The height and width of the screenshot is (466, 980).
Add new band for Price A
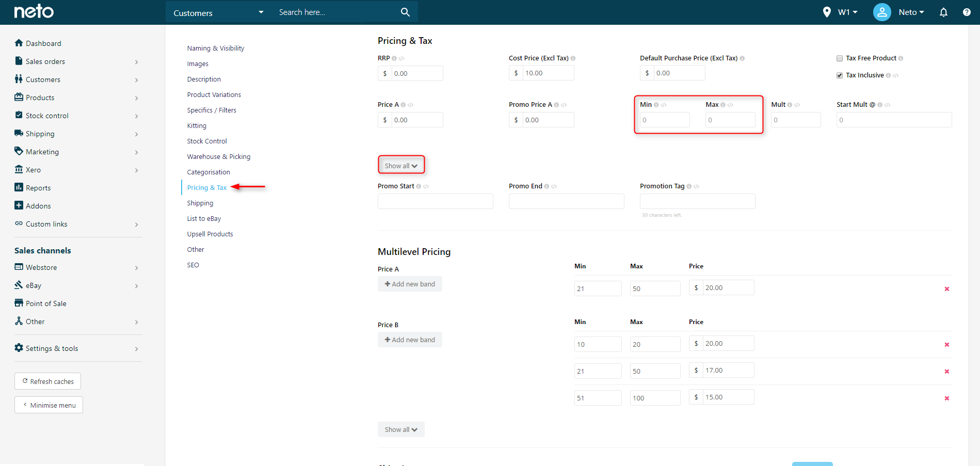tap(410, 284)
